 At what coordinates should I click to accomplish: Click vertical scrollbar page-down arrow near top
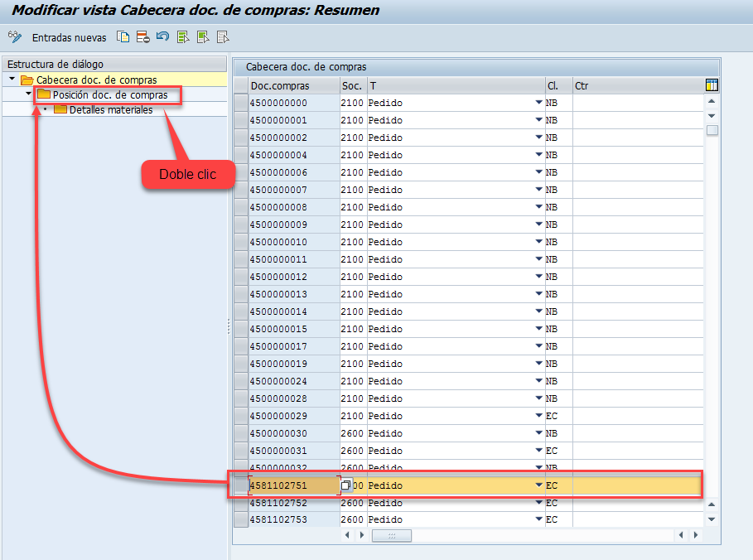click(712, 116)
